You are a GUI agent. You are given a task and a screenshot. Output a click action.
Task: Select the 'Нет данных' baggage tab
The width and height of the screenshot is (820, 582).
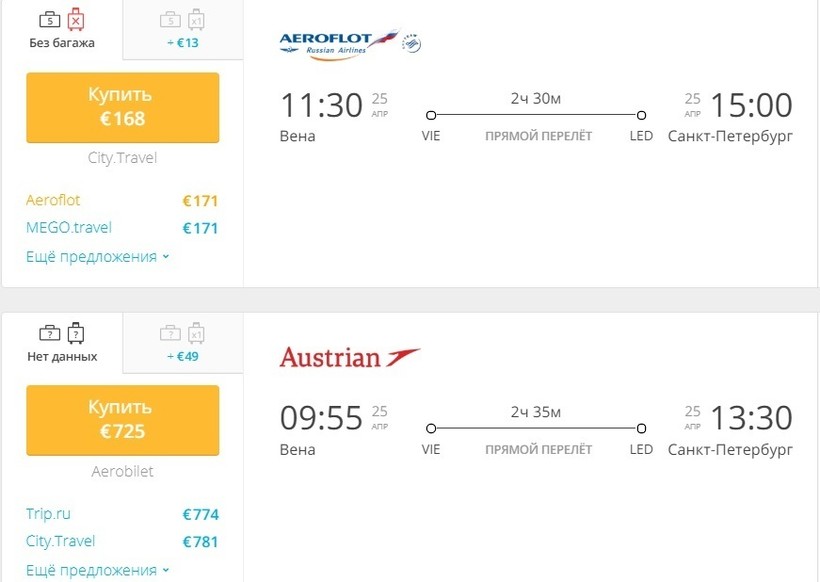click(x=62, y=342)
